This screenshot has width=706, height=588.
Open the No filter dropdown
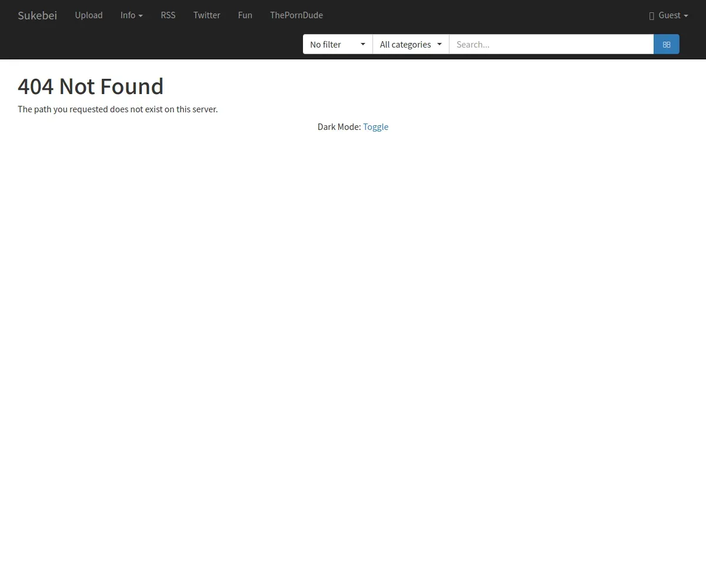click(x=338, y=44)
